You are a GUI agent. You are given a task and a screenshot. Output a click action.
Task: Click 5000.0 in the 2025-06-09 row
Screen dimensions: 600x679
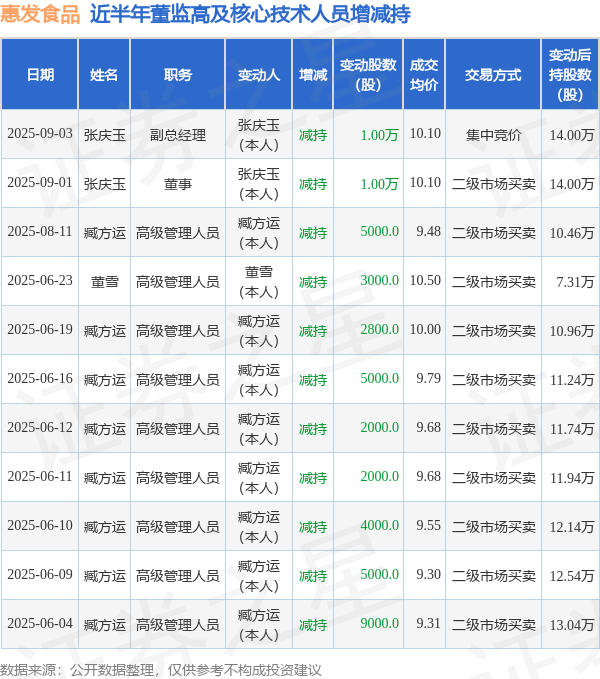coord(379,574)
